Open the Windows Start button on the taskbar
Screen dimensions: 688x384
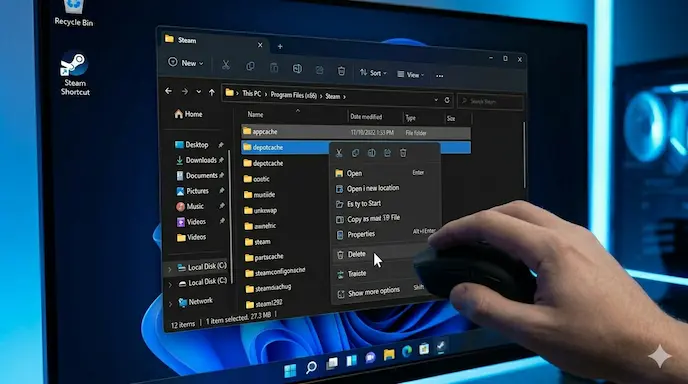point(290,371)
